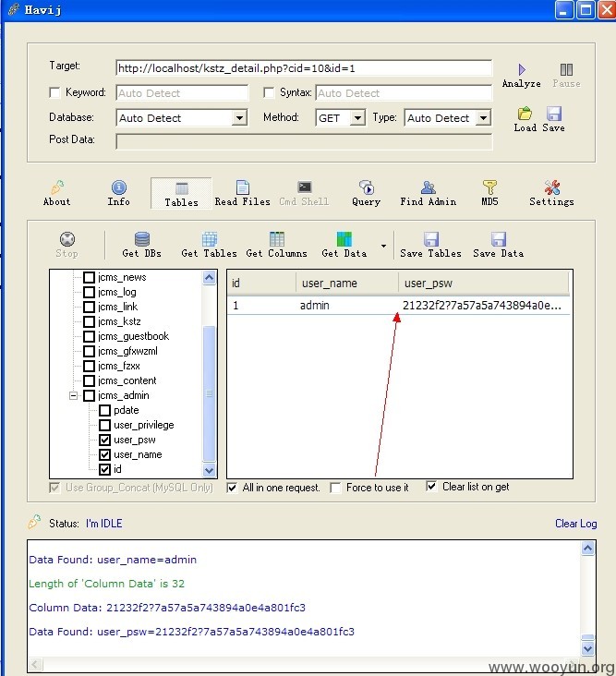Open the MD5 tab
Image resolution: width=616 pixels, height=676 pixels.
coord(489,193)
